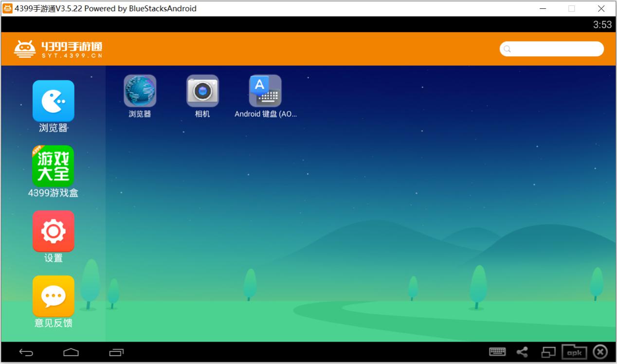
Task: Tap the Android home button
Action: tap(71, 352)
